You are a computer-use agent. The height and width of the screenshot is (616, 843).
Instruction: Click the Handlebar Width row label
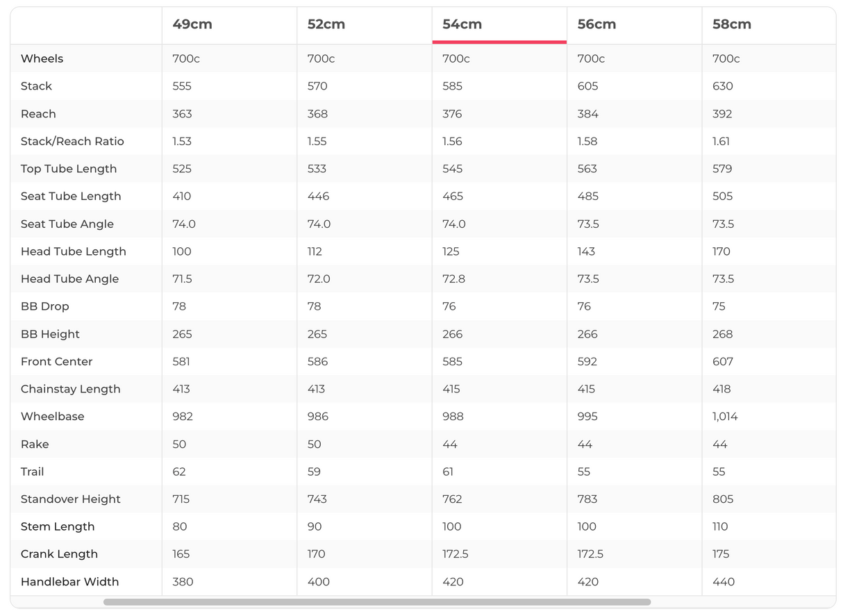pos(69,581)
